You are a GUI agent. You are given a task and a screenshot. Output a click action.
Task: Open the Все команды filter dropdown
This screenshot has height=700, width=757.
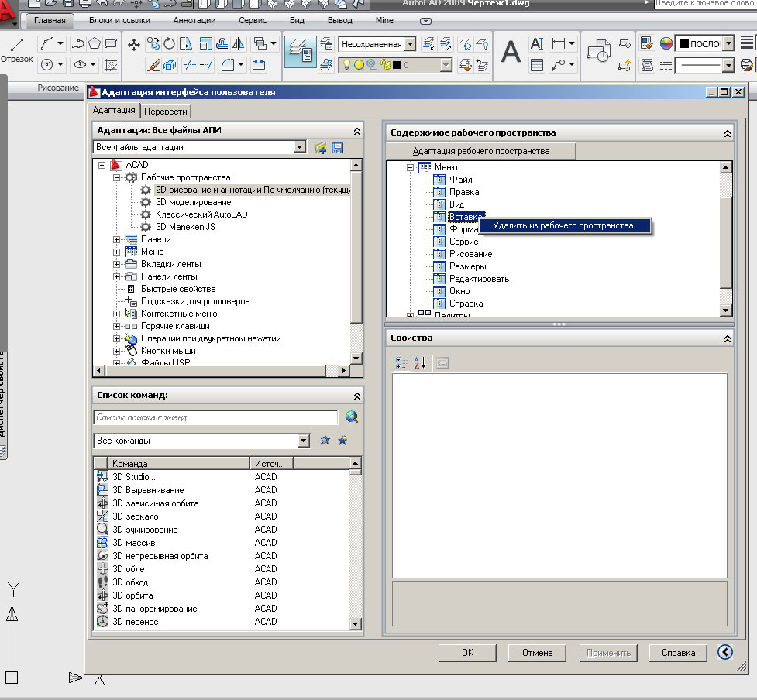coord(304,441)
